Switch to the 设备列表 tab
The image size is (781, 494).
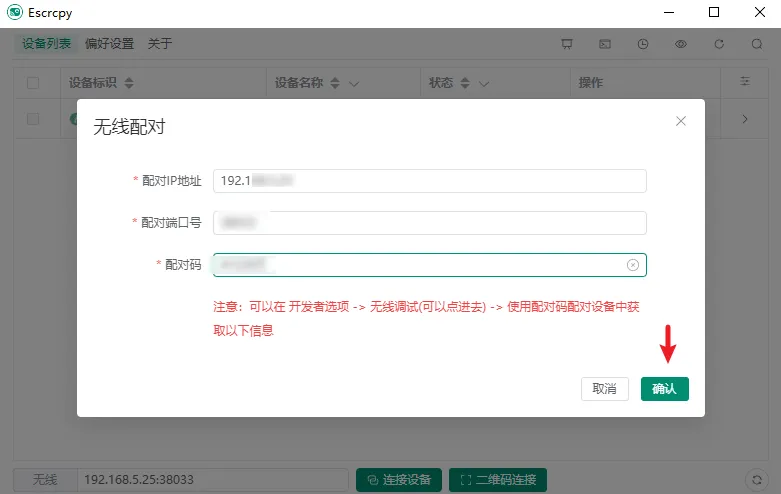tap(46, 44)
